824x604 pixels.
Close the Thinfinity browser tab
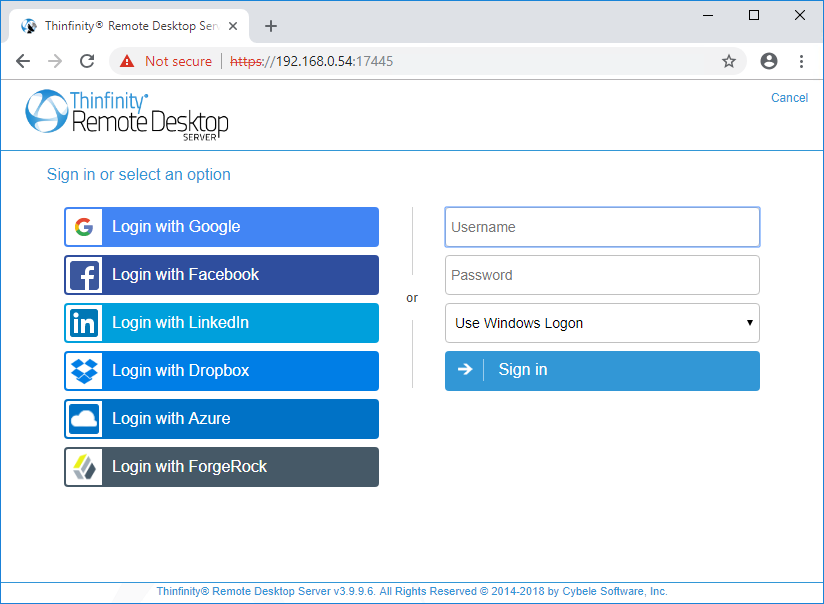click(x=233, y=26)
